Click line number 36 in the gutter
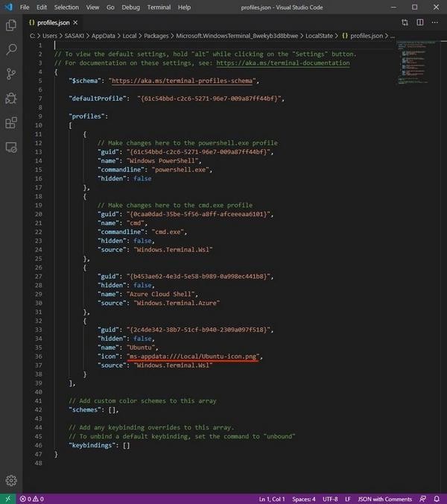This screenshot has height=504, width=447. click(x=38, y=356)
